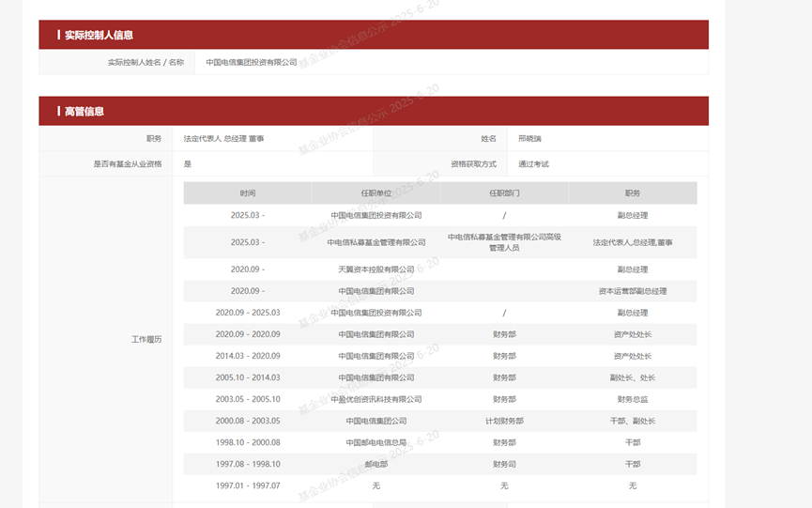Select the date range 2020.09 - 2020.09
The width and height of the screenshot is (812, 508).
pyautogui.click(x=248, y=334)
